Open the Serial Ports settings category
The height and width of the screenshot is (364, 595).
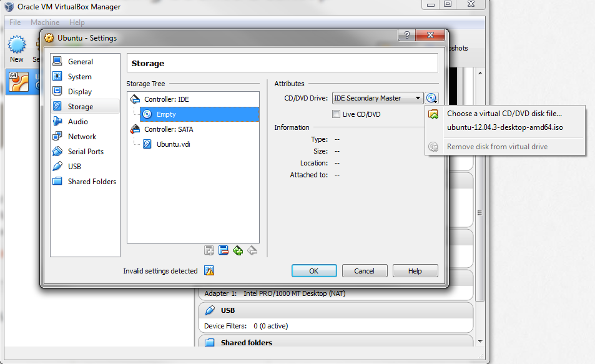point(85,152)
